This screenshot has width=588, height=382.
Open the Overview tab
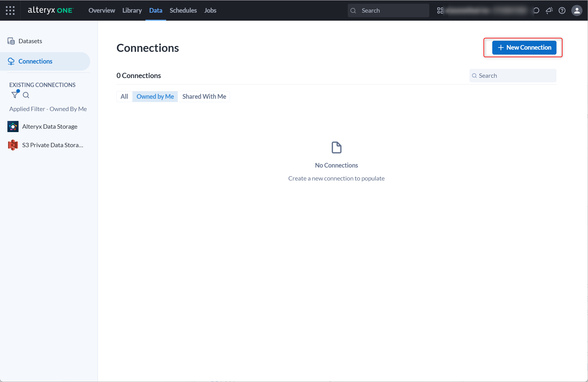(x=102, y=10)
